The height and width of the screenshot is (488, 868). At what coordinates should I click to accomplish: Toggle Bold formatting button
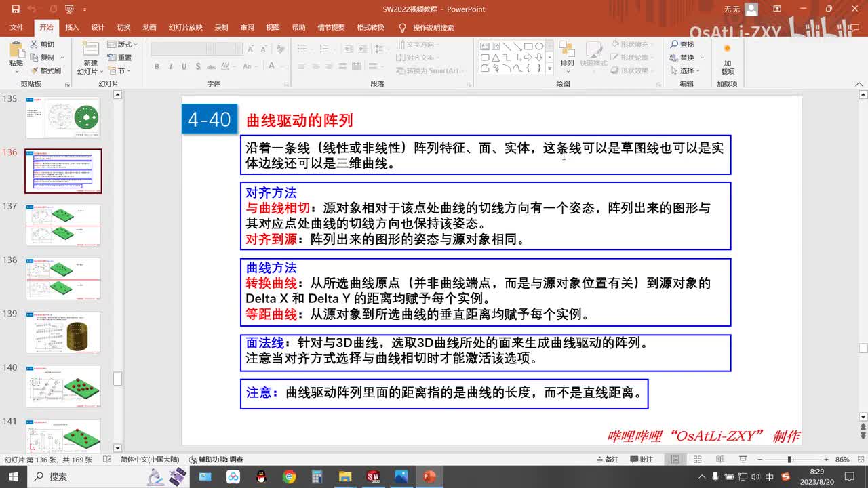click(157, 66)
